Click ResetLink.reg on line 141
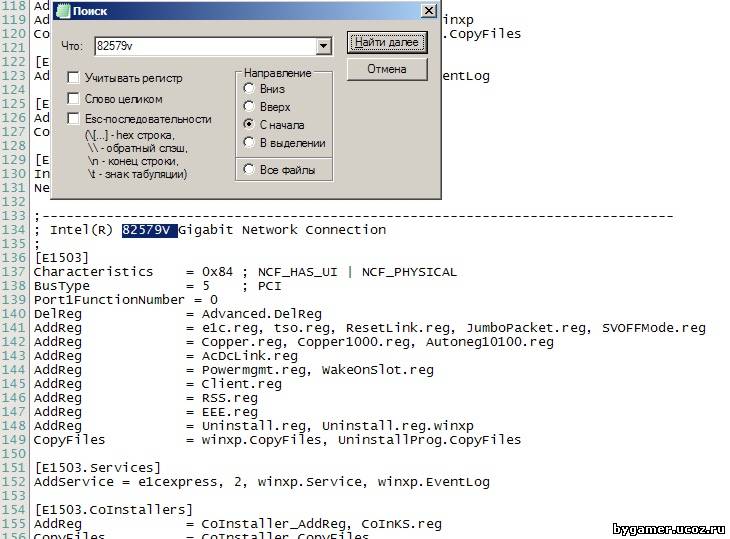Image resolution: width=730 pixels, height=539 pixels. point(398,328)
